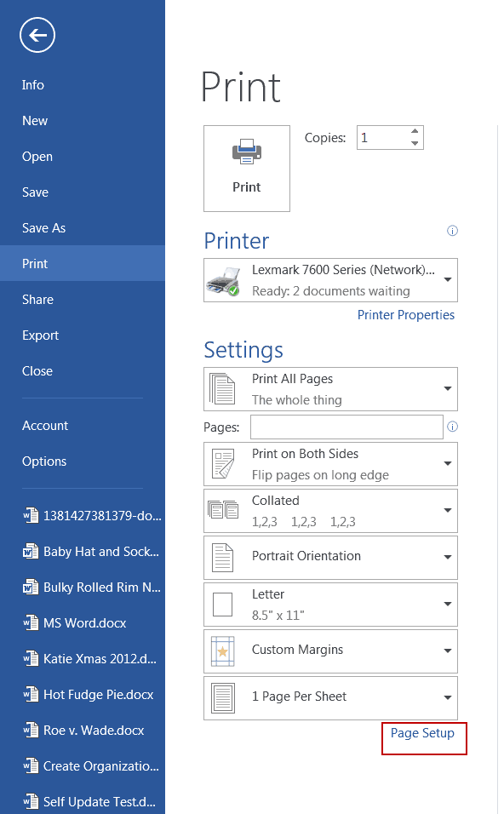Open the printer selection dropdown
This screenshot has height=814, width=504.
(447, 280)
